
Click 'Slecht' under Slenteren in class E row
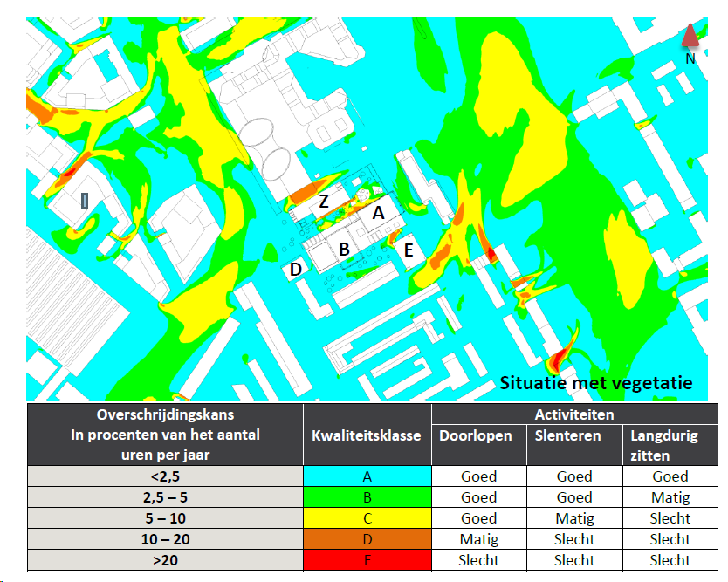pos(574,559)
